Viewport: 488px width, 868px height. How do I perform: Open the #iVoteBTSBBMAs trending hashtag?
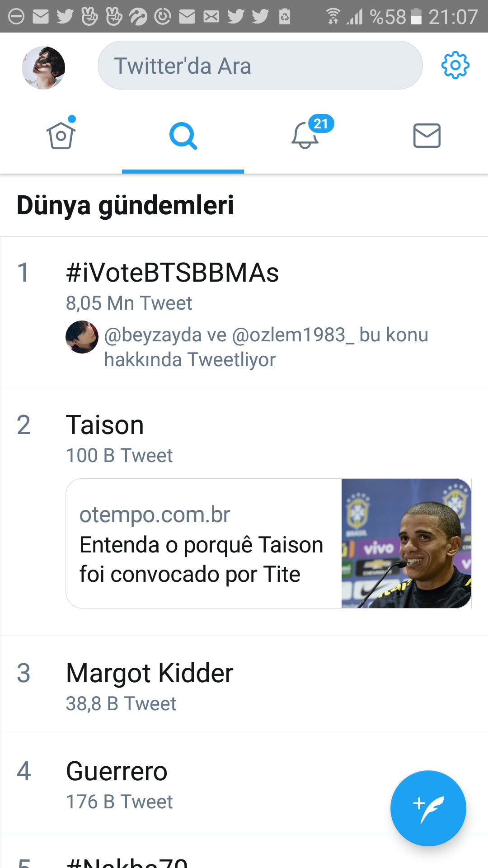(172, 273)
